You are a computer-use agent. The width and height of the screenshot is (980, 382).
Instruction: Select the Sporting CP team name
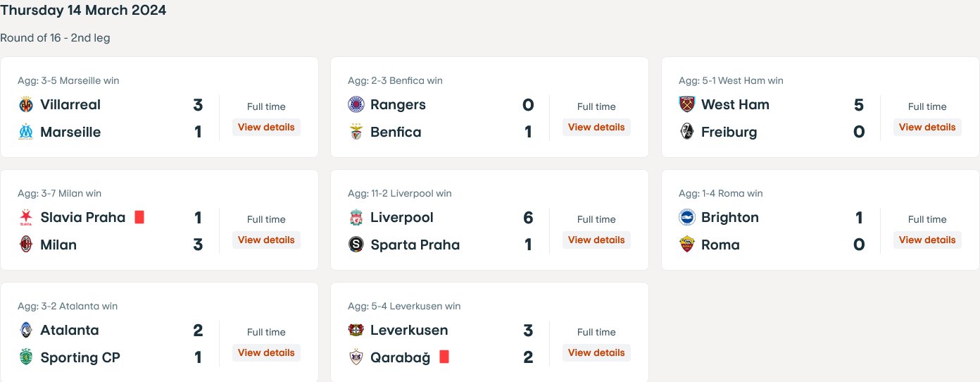point(80,357)
